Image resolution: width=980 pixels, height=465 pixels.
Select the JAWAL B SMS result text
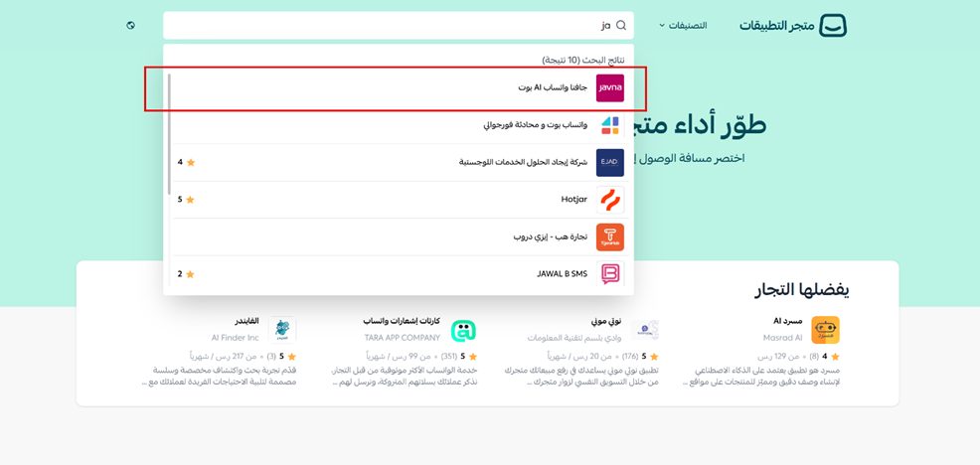563,274
